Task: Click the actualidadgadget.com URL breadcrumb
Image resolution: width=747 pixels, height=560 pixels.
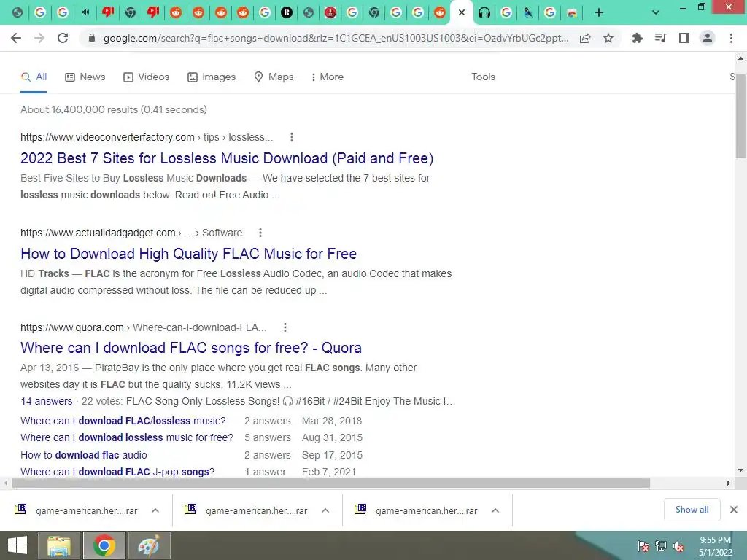Action: [x=131, y=233]
